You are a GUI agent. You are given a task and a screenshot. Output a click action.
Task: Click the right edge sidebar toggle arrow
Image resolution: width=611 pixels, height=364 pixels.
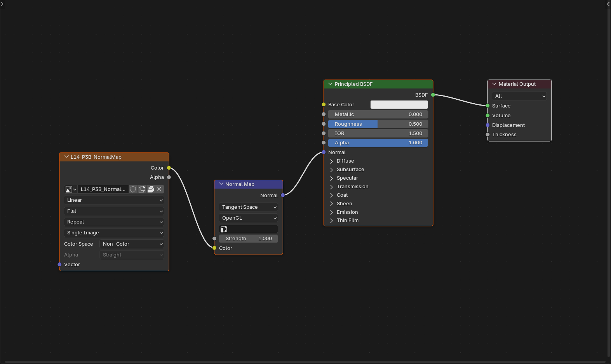(x=608, y=4)
